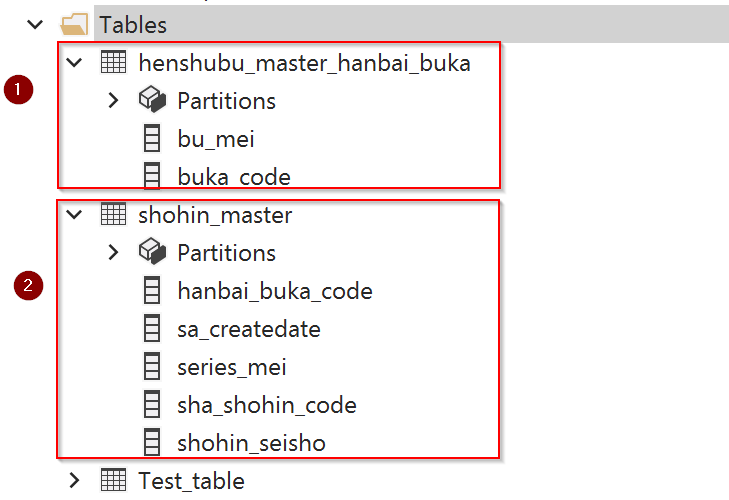Click the column icon beside sa_createdate
The height and width of the screenshot is (500, 729).
click(152, 329)
